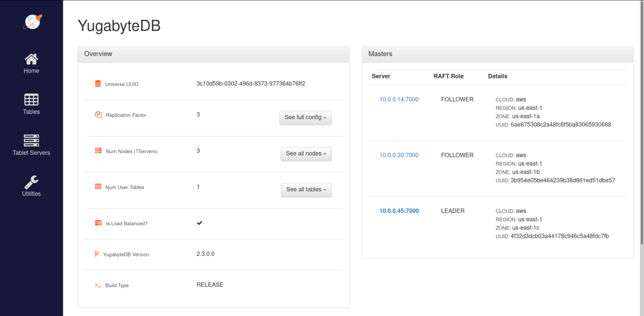
Task: Click the Details column header
Action: 498,76
